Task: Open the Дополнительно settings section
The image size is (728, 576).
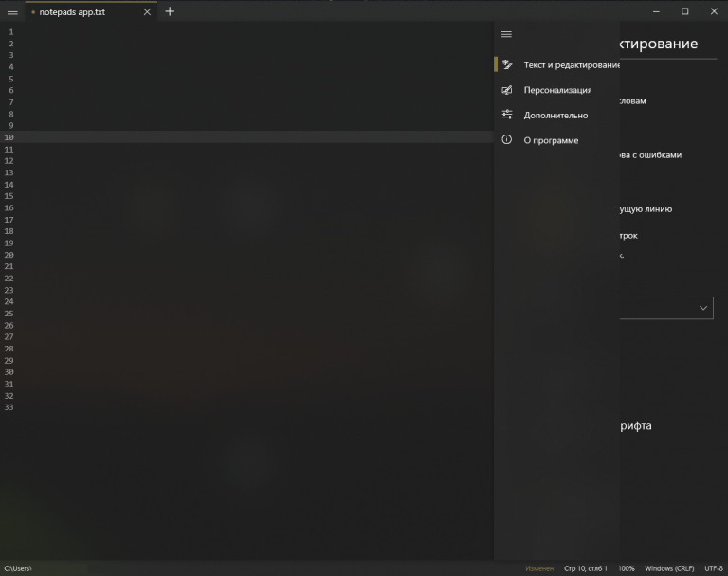Action: point(556,116)
